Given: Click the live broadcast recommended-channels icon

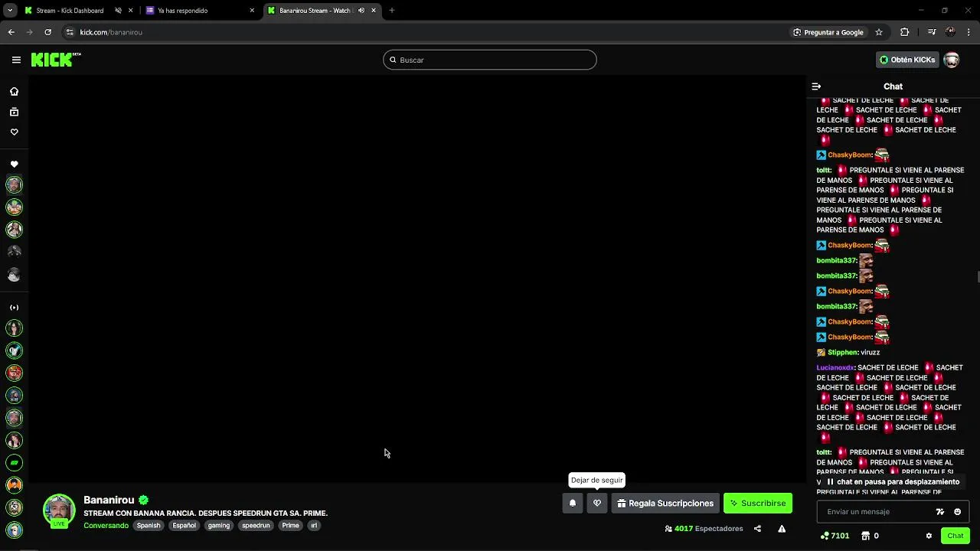Looking at the screenshot, I should point(14,308).
